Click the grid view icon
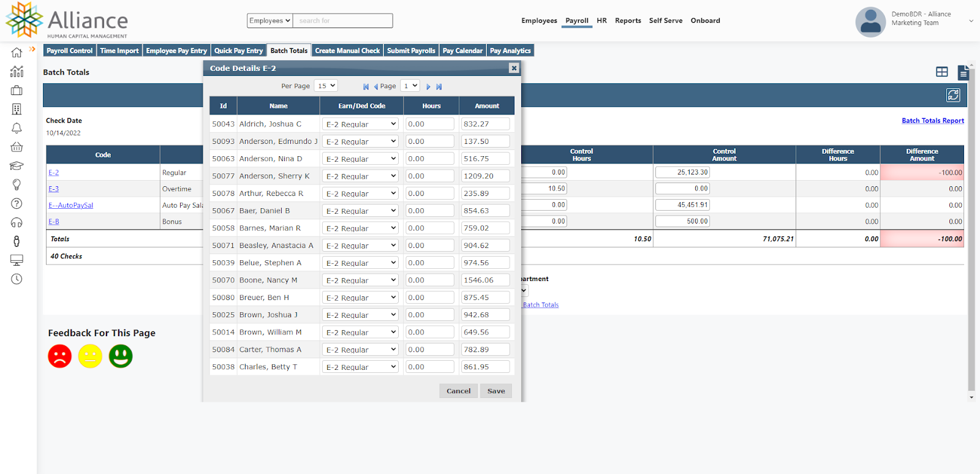The height and width of the screenshot is (474, 980). pos(942,72)
